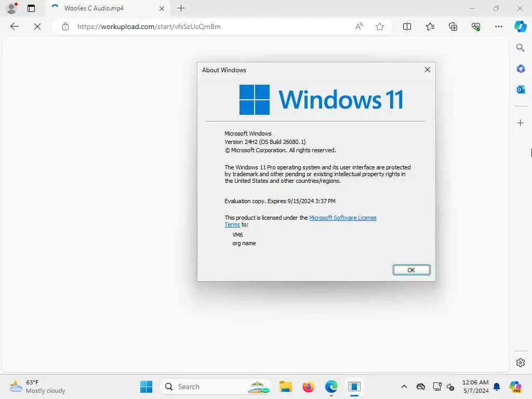
Task: Open the tab actions menu icon
Action: pos(31,8)
